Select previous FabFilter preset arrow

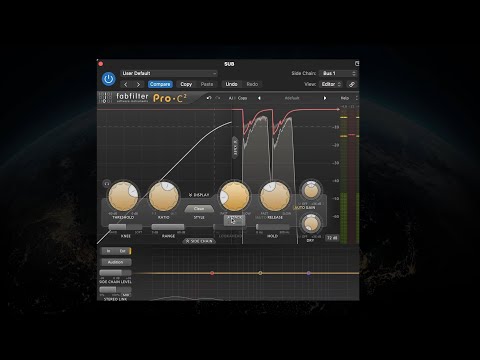pyautogui.click(x=259, y=98)
